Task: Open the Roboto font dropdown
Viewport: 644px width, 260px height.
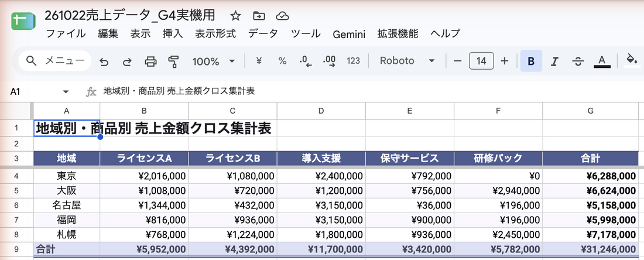Action: 407,61
